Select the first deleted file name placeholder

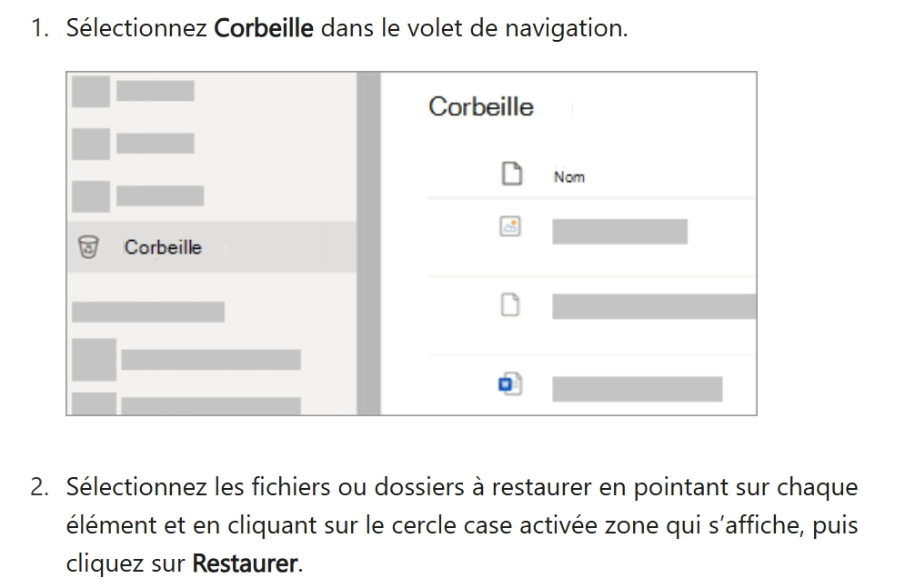(619, 232)
